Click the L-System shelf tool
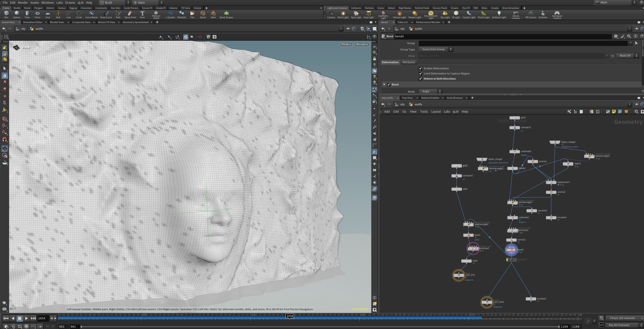The width and height of the screenshot is (644, 329). [170, 14]
